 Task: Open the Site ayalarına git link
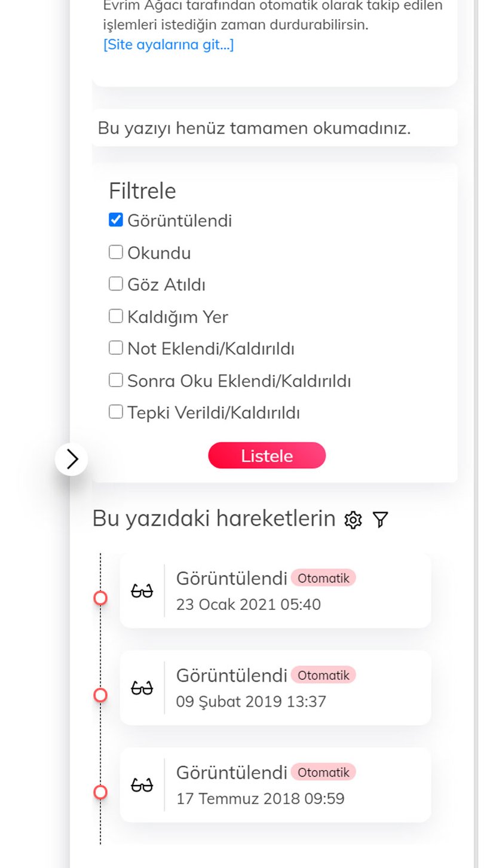pyautogui.click(x=169, y=45)
